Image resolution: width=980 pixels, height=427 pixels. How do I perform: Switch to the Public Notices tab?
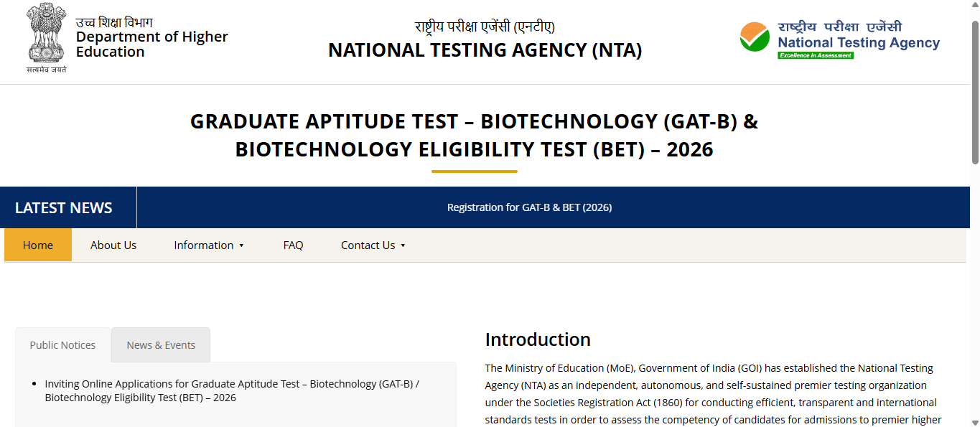click(62, 345)
